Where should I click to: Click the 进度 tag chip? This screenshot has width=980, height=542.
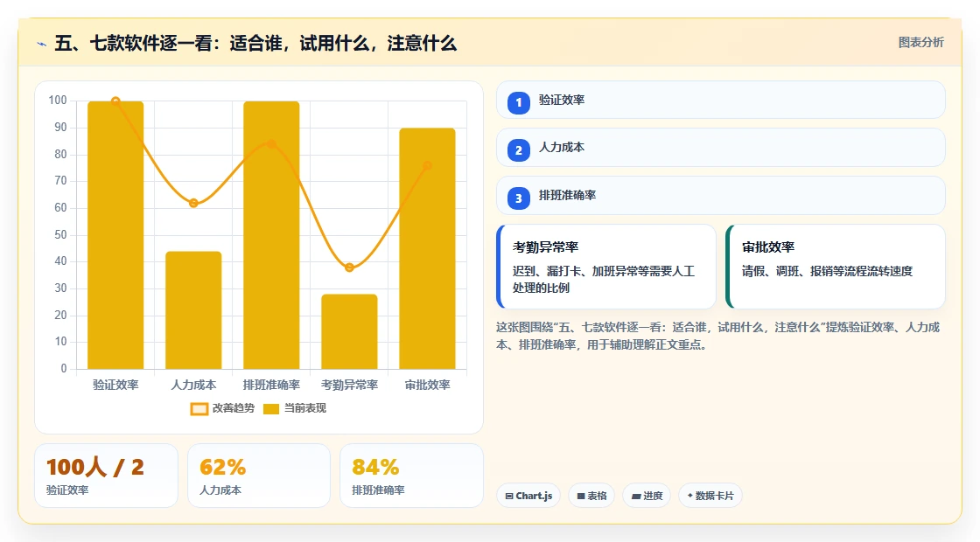coord(647,496)
